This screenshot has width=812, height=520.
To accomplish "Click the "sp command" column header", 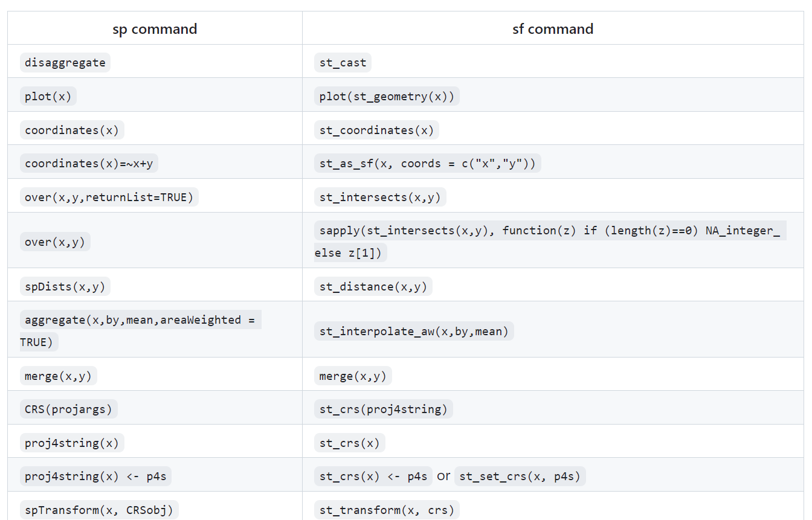I will coord(155,29).
